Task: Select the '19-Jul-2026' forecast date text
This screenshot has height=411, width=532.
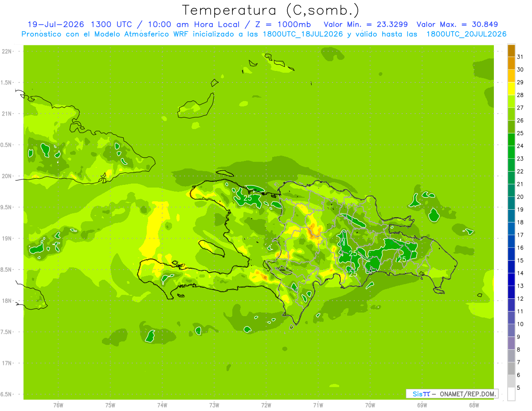Action: 56,24
